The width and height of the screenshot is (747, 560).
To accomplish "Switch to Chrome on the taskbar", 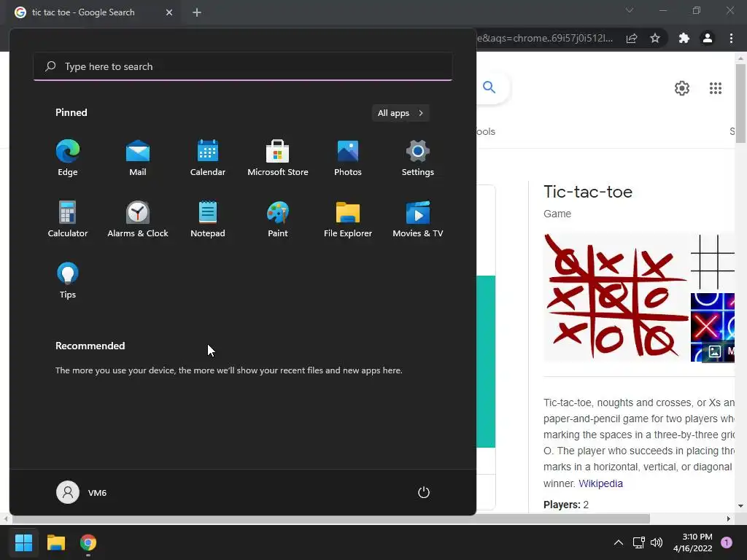I will 88,542.
